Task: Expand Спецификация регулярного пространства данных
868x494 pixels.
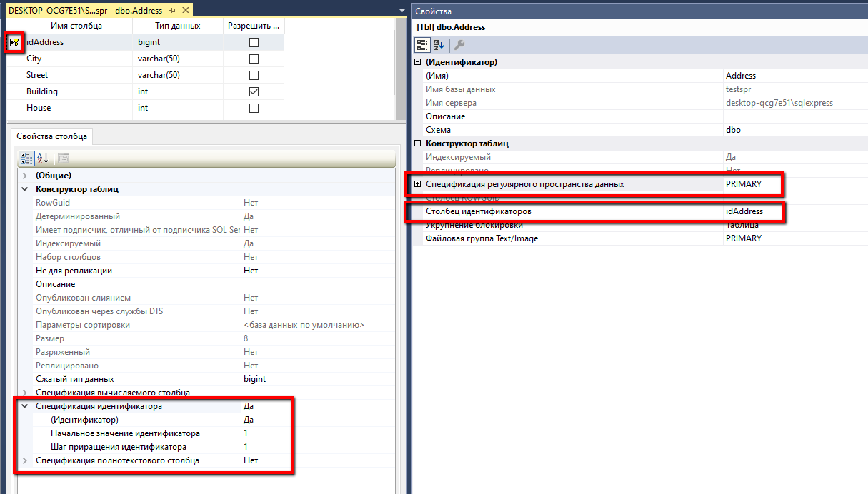Action: [x=418, y=184]
